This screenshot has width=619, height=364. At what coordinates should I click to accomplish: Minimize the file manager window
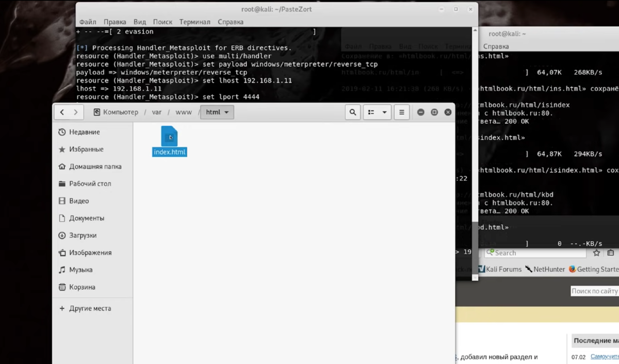[420, 112]
